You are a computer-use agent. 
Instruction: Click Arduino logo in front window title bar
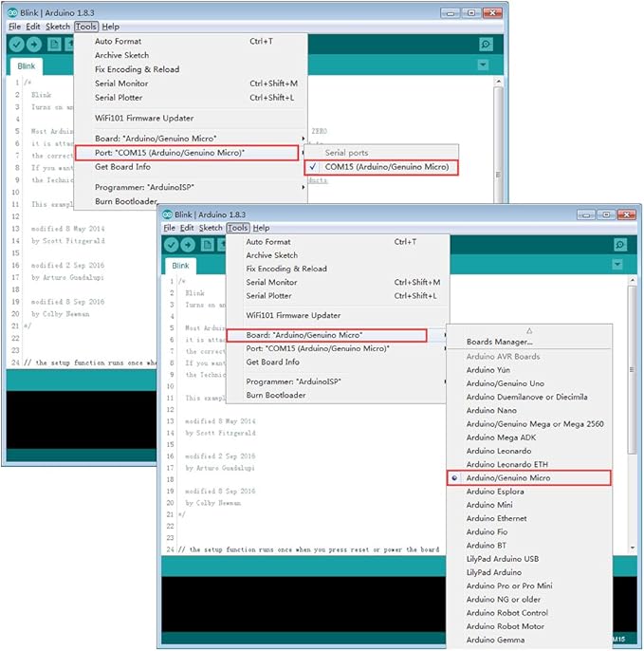(167, 214)
